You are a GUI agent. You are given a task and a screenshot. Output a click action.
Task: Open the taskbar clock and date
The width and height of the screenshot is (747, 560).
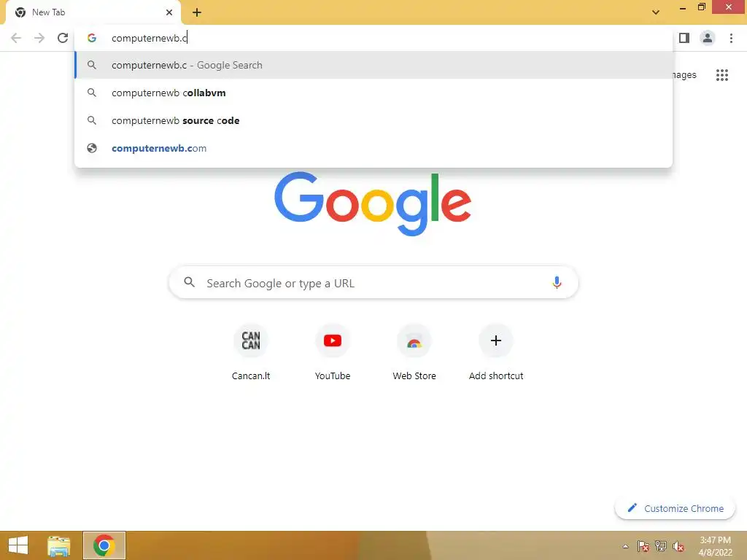coord(715,546)
